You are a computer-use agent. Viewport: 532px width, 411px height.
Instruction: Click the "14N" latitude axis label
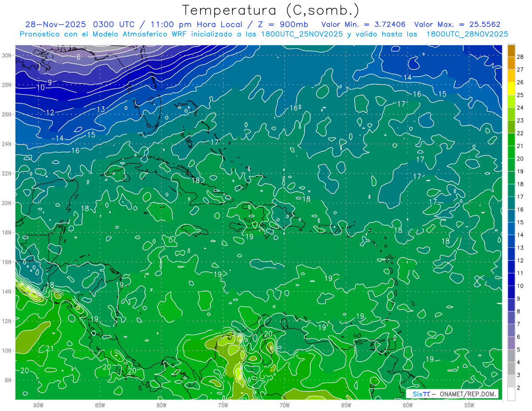pyautogui.click(x=7, y=291)
